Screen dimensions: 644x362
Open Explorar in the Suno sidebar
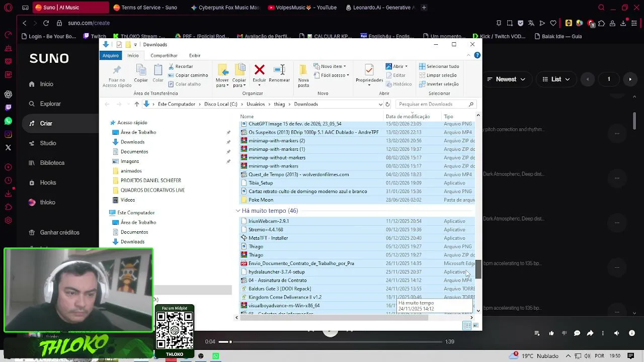pyautogui.click(x=50, y=104)
